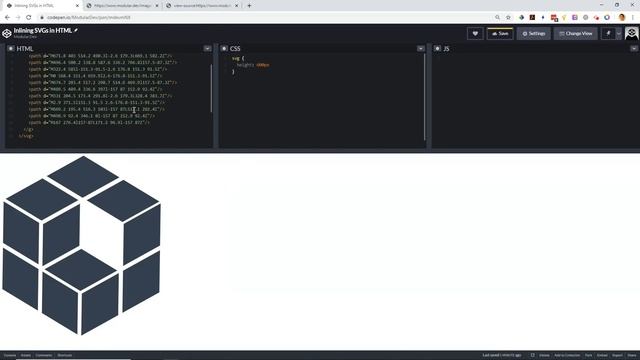Viewport: 640px width, 360px height.
Task: Expand the HTML editor dropdown arrow
Action: [x=207, y=49]
